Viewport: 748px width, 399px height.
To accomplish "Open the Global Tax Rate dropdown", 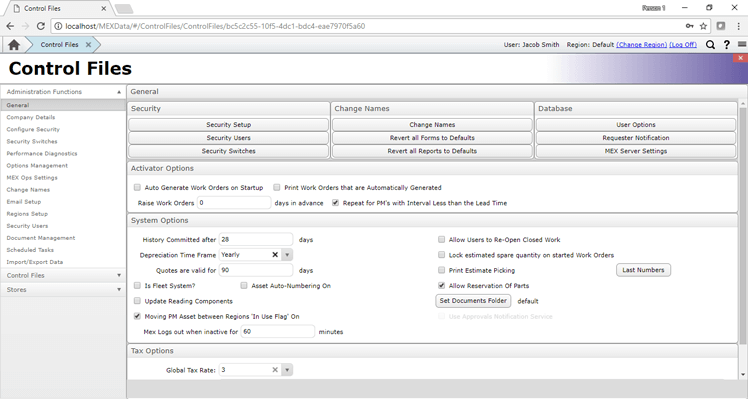I will click(287, 370).
